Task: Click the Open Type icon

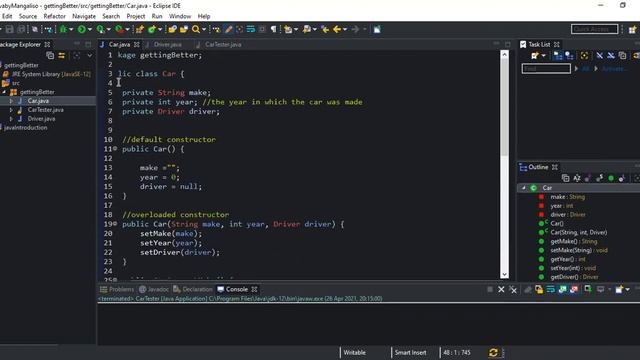Action: 172,29
